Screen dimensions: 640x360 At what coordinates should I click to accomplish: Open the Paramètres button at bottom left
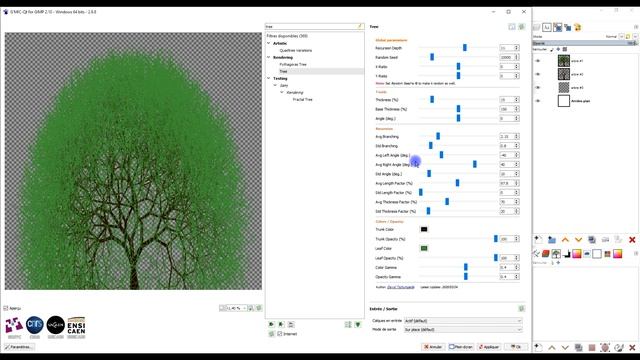click(19, 347)
